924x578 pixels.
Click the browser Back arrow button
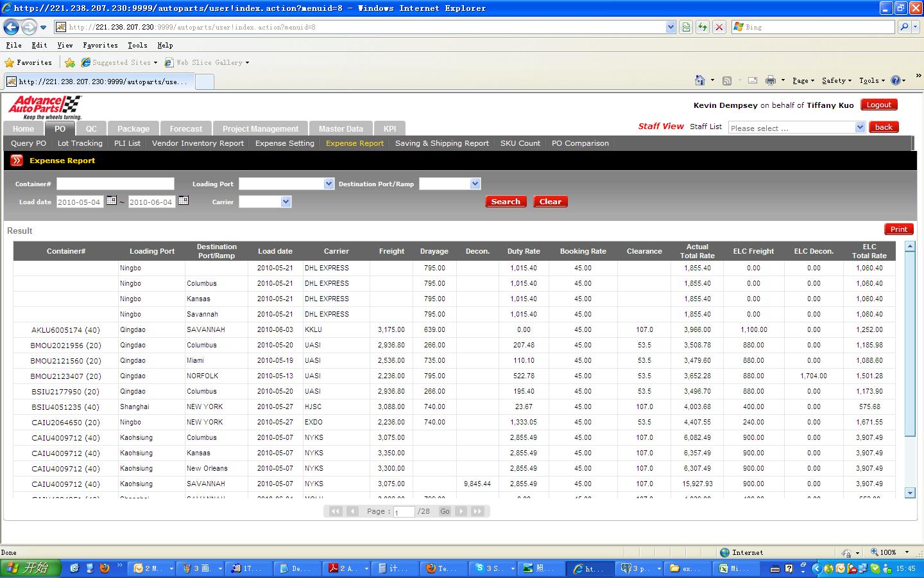point(11,27)
